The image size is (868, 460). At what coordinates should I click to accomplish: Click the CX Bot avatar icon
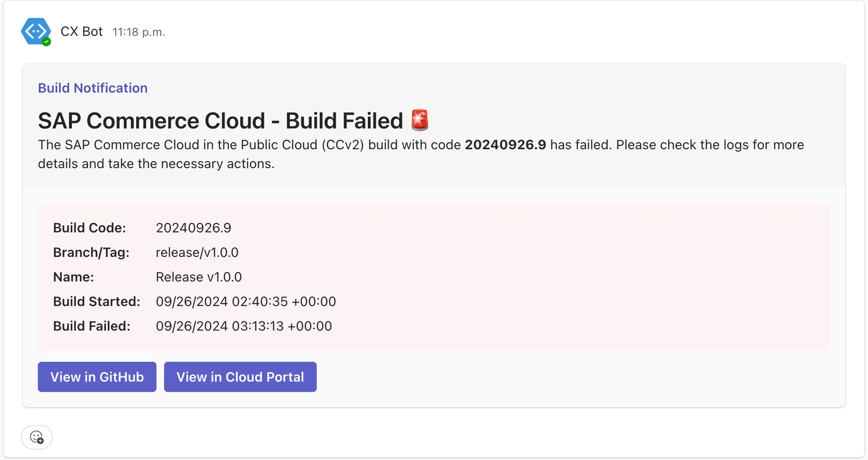pos(35,31)
